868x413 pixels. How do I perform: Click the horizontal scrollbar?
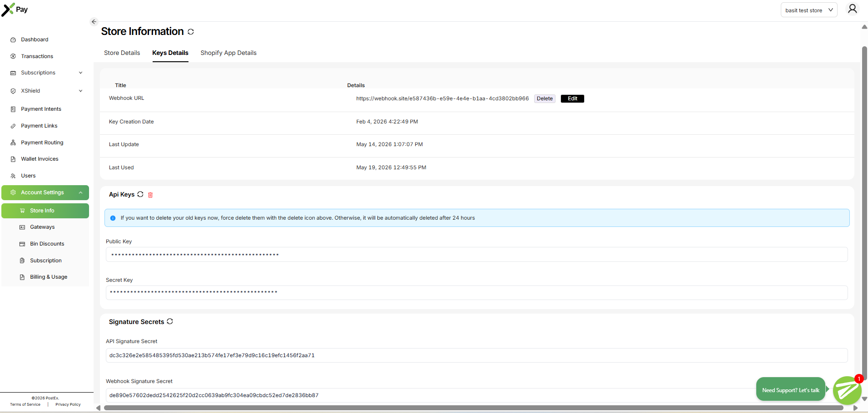(473, 408)
